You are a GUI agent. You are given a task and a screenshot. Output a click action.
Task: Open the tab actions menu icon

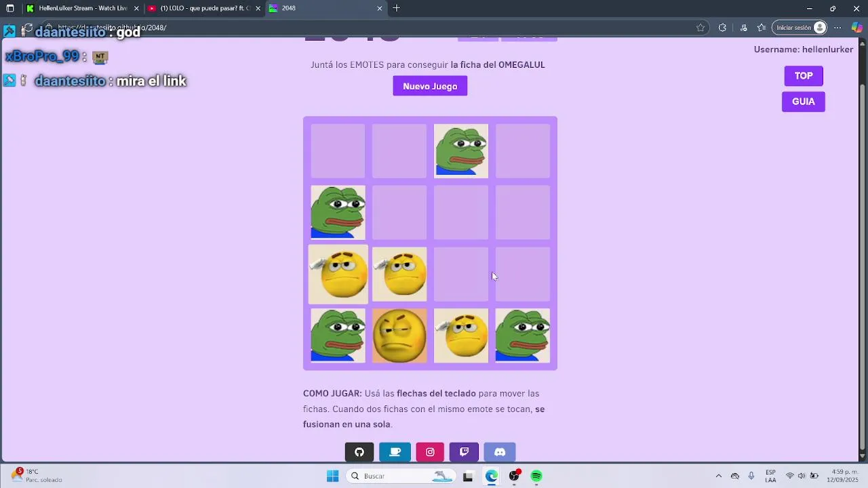[x=9, y=8]
